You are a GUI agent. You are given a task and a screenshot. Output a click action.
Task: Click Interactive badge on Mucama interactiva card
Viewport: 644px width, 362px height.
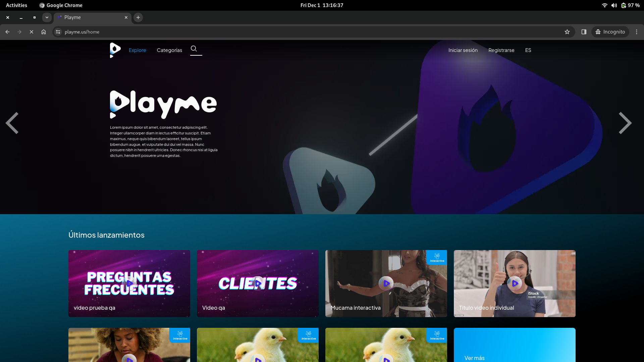coord(437,257)
